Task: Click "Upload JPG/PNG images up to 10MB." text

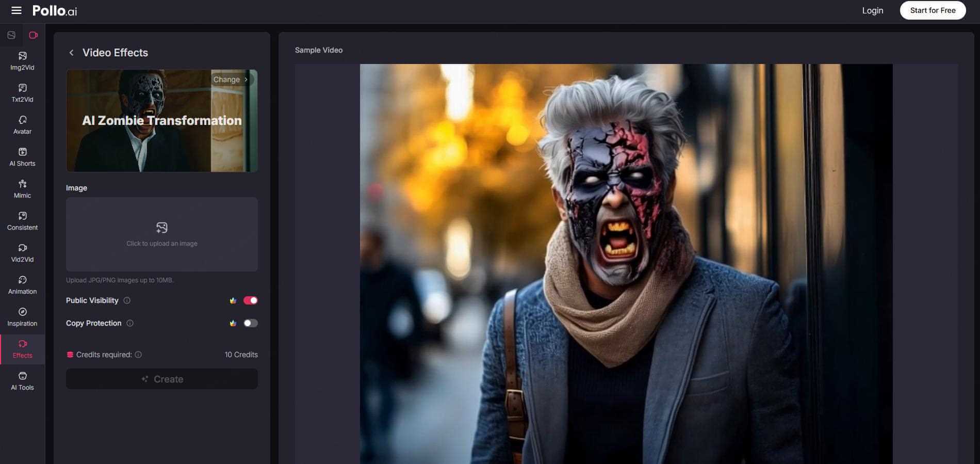Action: [x=120, y=280]
